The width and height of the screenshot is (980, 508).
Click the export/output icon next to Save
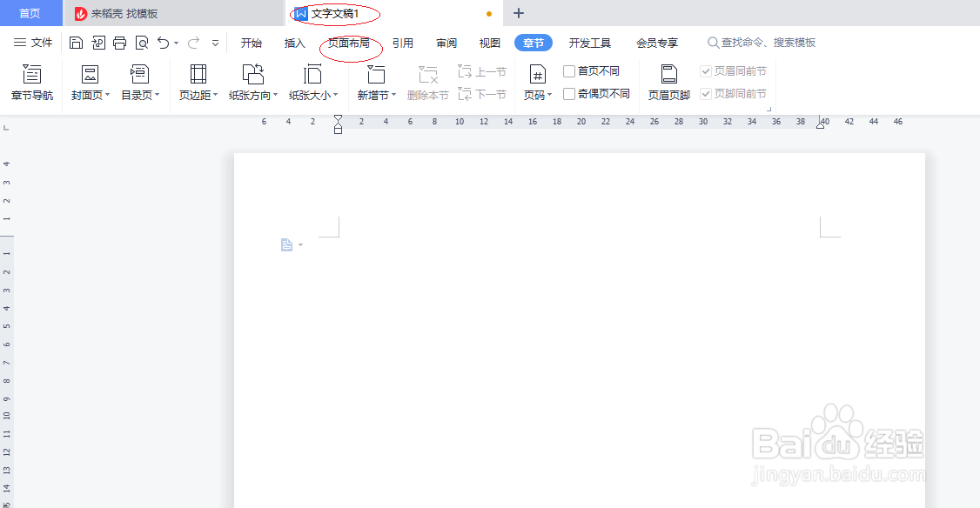(x=97, y=42)
